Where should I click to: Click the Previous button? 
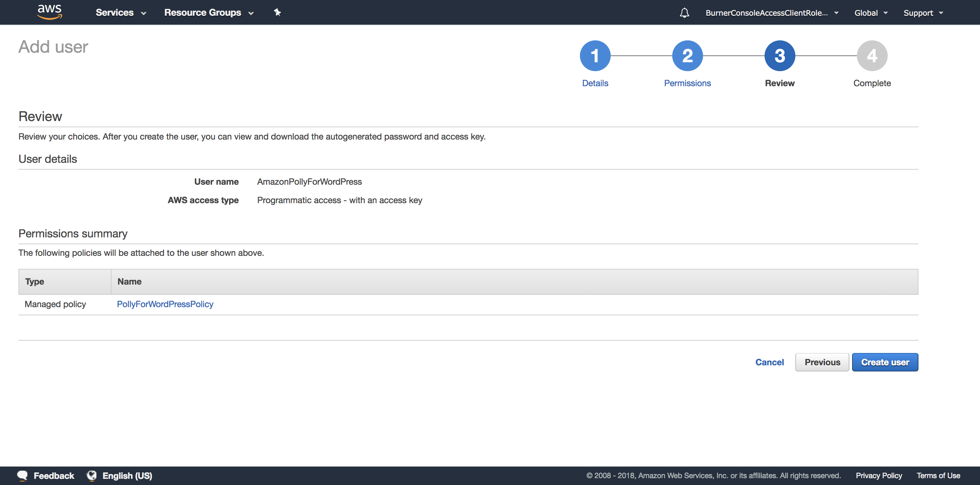coord(821,362)
